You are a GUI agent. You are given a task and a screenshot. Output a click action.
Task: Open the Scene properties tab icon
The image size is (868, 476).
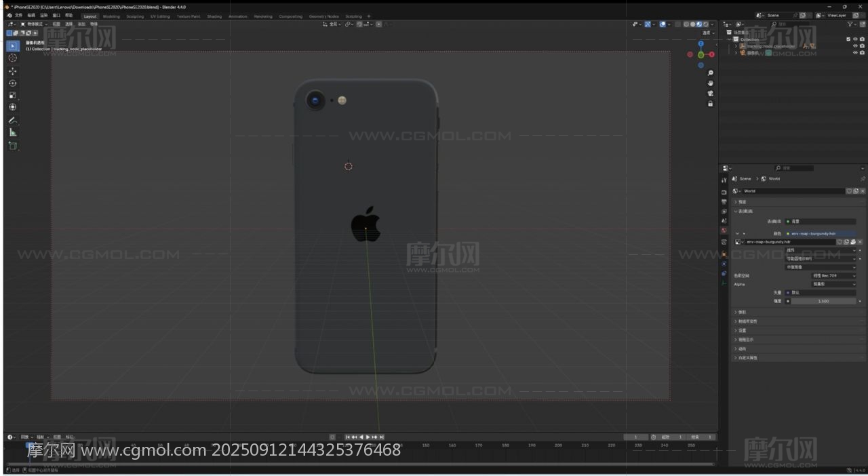724,221
